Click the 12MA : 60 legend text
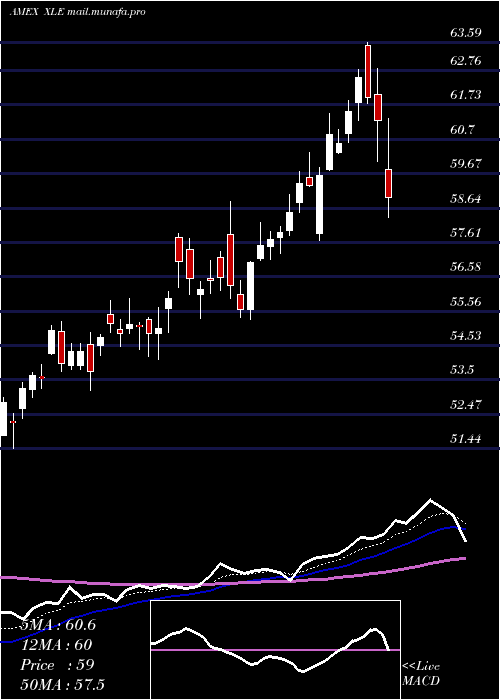 pos(57,645)
